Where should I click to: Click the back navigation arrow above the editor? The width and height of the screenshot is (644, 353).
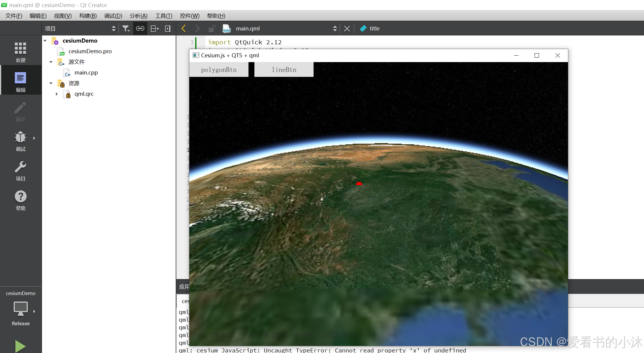click(x=183, y=28)
